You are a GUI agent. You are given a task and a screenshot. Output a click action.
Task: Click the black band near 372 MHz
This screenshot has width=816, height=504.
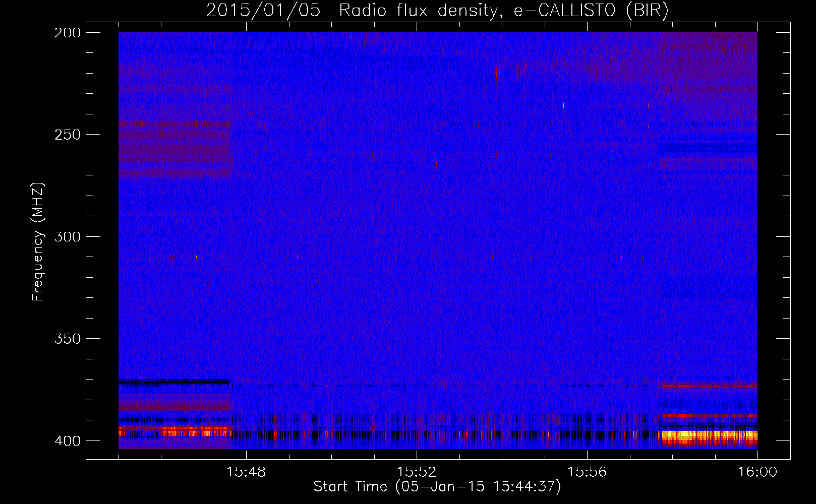[173, 382]
